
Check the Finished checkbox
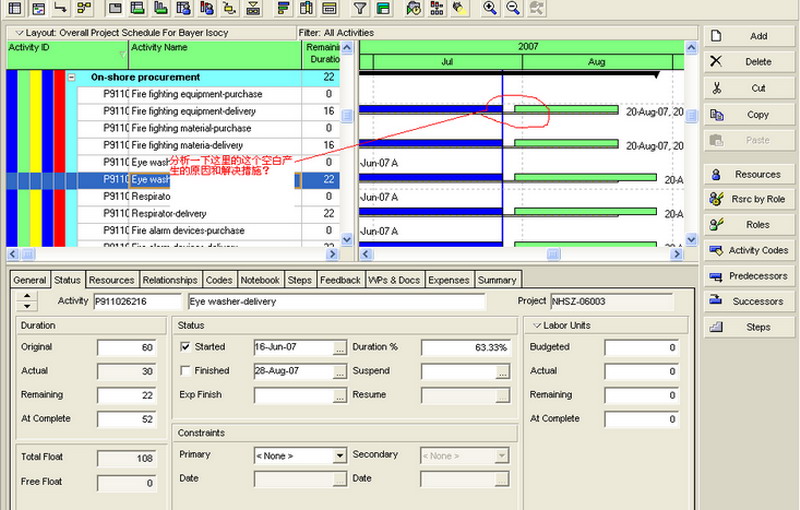[185, 371]
